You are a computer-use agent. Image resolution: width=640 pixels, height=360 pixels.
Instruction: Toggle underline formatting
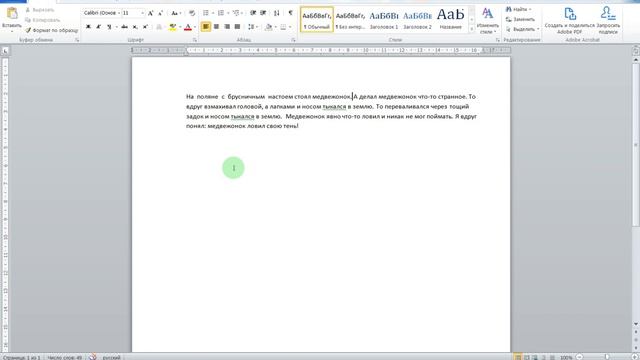[109, 27]
